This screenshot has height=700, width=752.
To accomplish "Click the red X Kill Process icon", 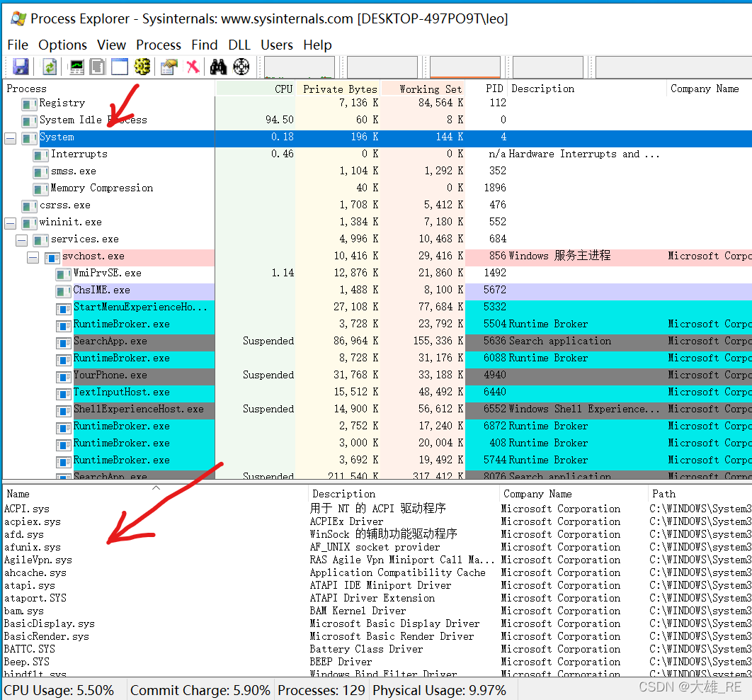I will point(193,66).
